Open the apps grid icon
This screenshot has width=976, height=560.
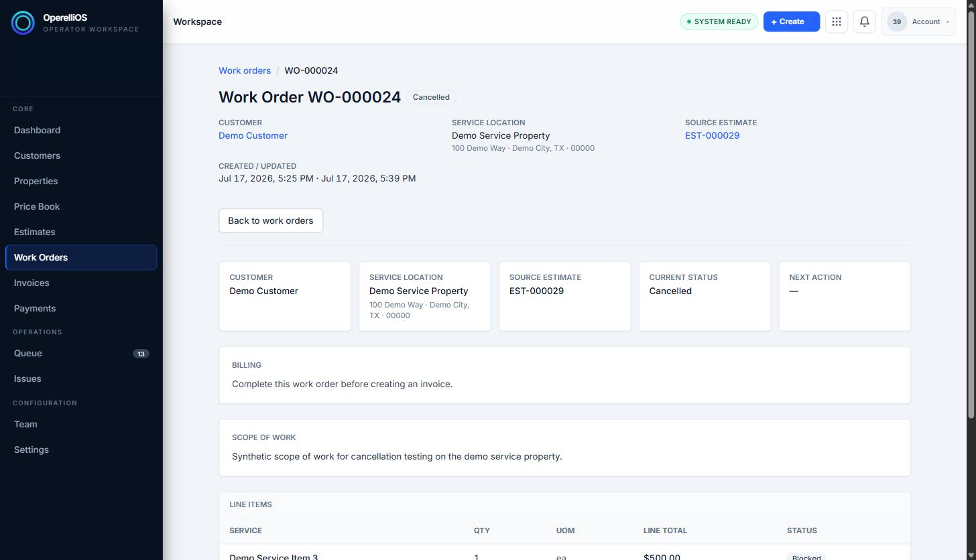pos(837,21)
